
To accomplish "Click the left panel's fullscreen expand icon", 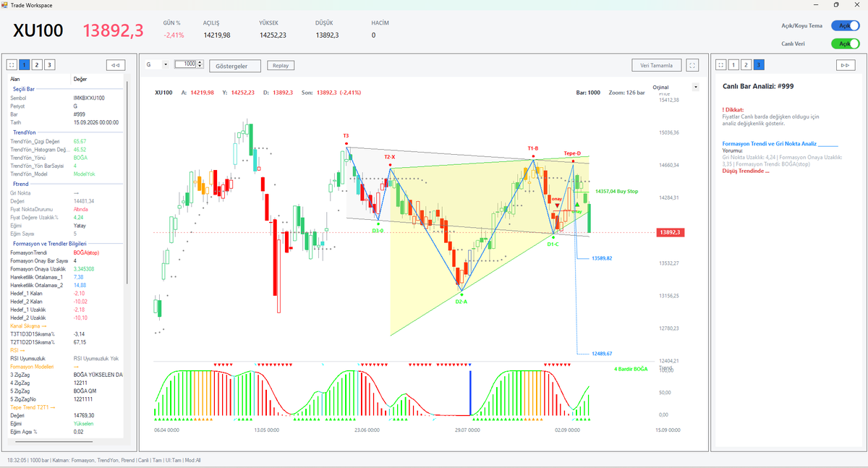I will point(11,65).
